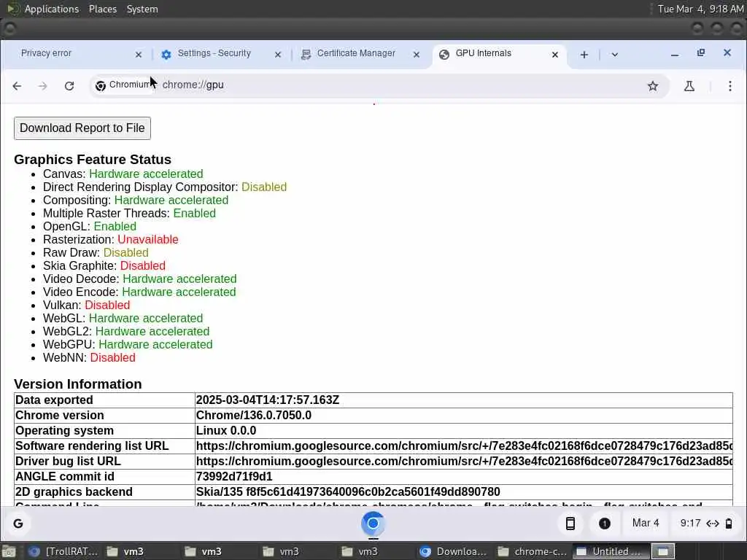Image resolution: width=747 pixels, height=560 pixels.
Task: Open the three-dot browser menu
Action: click(729, 86)
